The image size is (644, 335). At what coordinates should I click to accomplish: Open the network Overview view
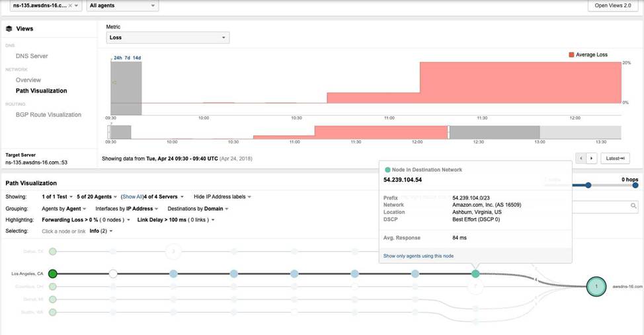[28, 80]
